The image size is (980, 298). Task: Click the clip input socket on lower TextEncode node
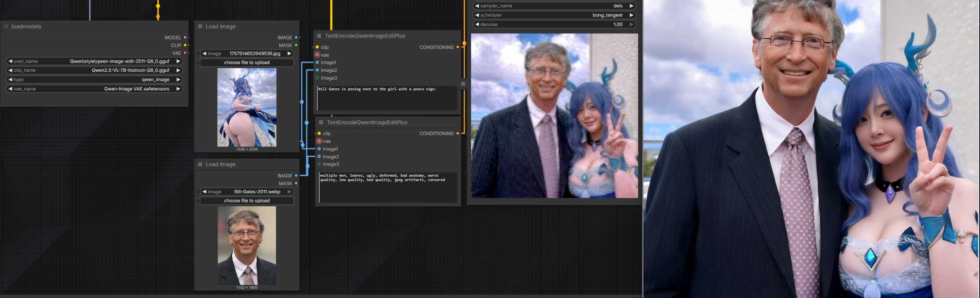click(x=319, y=133)
